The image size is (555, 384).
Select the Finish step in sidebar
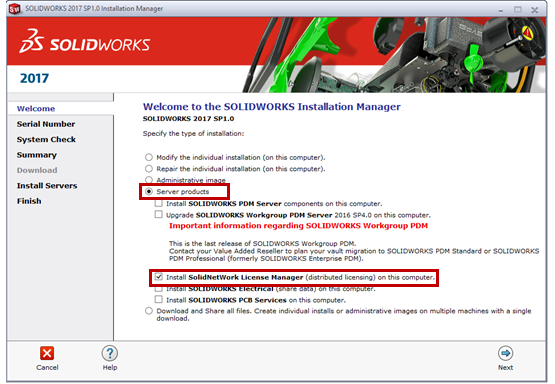29,201
